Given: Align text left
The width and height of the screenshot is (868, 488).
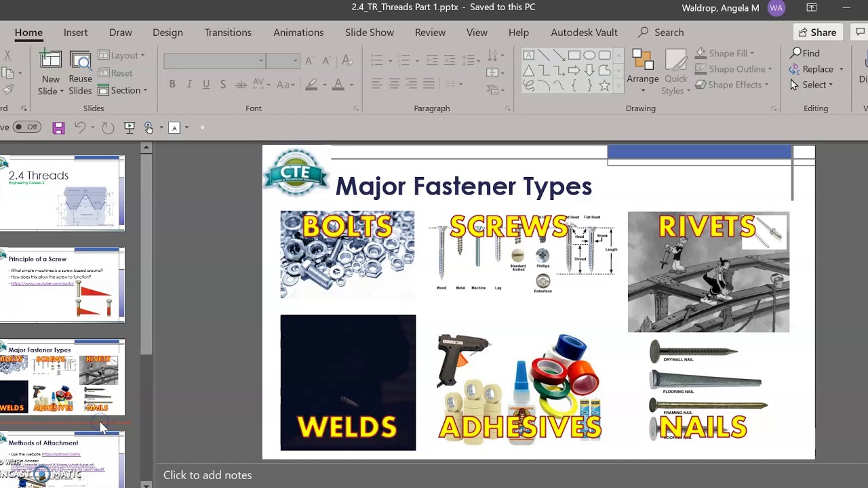Looking at the screenshot, I should point(377,84).
